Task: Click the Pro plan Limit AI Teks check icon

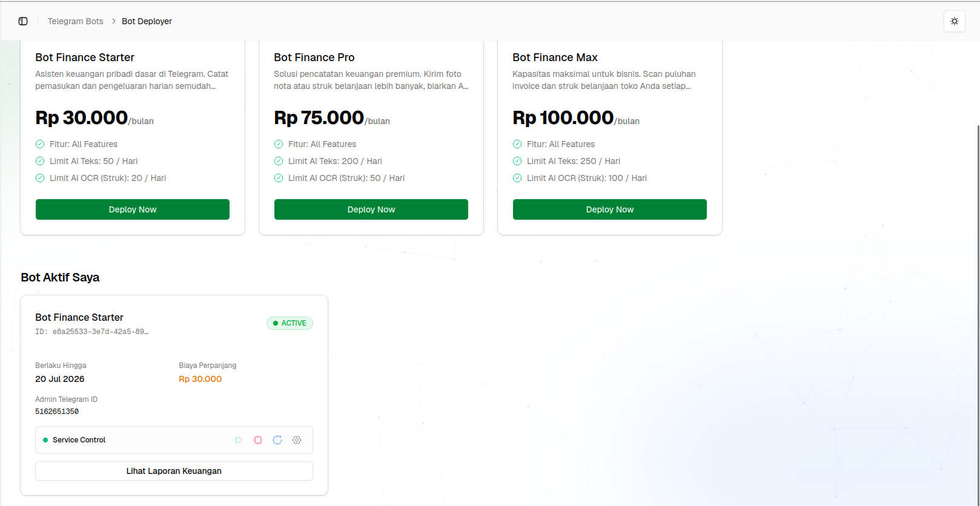Action: tap(279, 161)
